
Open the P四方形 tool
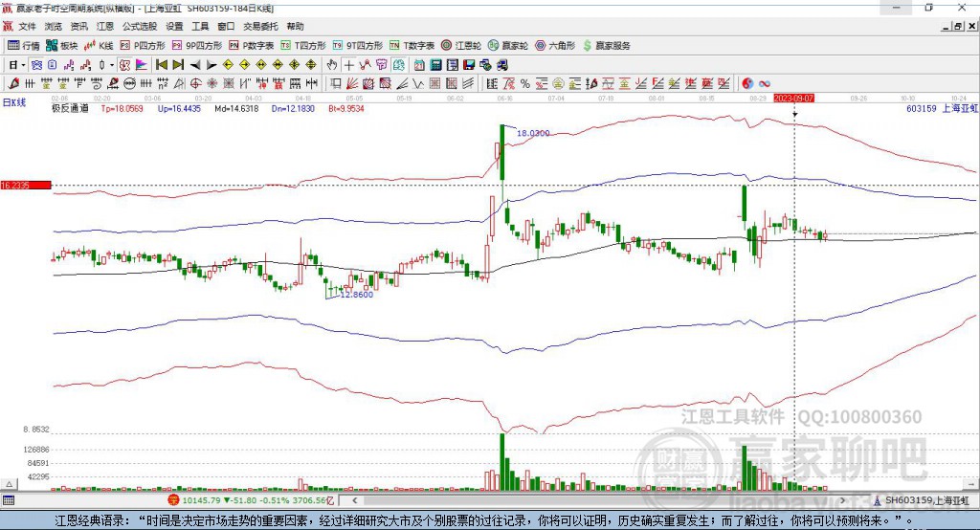point(143,46)
